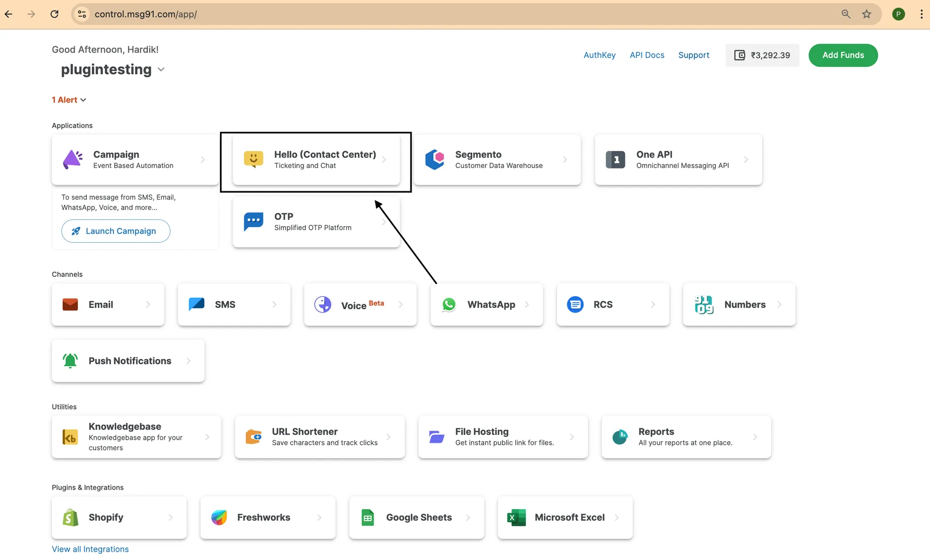Click the Push Notifications bell icon
The image size is (930, 560).
[70, 360]
